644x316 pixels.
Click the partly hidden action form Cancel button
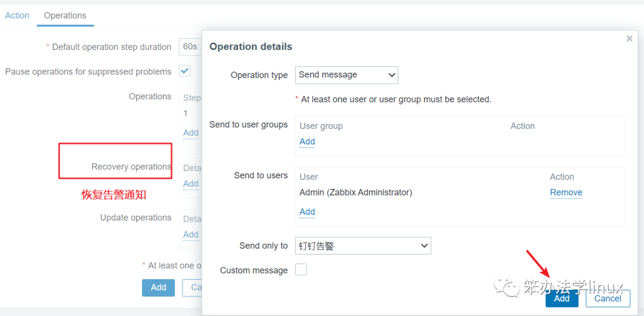click(193, 287)
